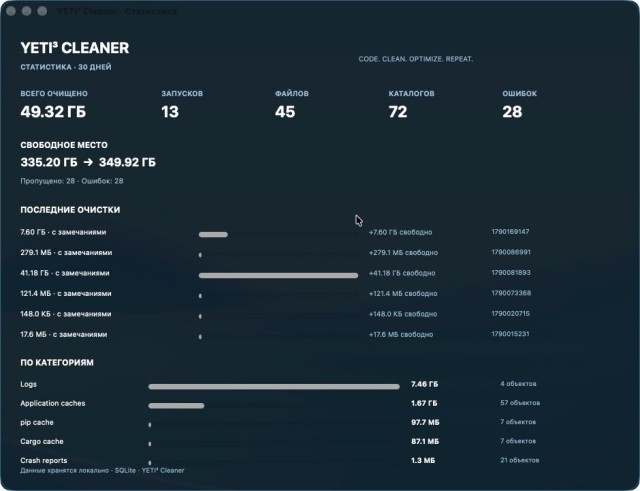Click the 7.60 ГБ cleanup progress bar
The height and width of the screenshot is (491, 640).
coord(213,235)
